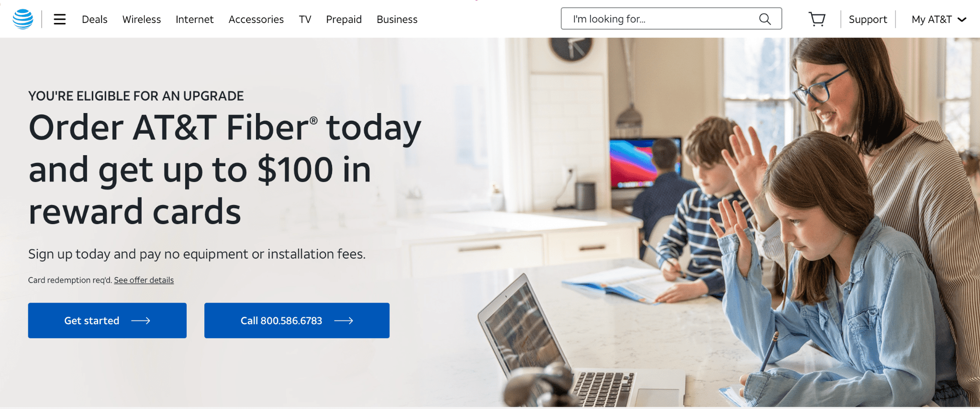Open the hamburger menu icon
The image size is (980, 409).
point(60,19)
